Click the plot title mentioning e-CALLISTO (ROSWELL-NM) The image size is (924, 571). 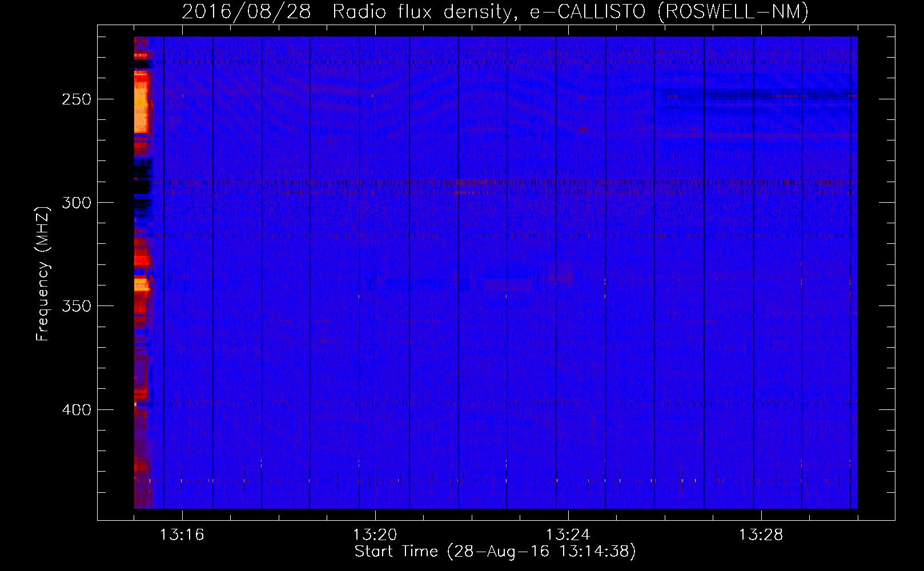(x=495, y=11)
